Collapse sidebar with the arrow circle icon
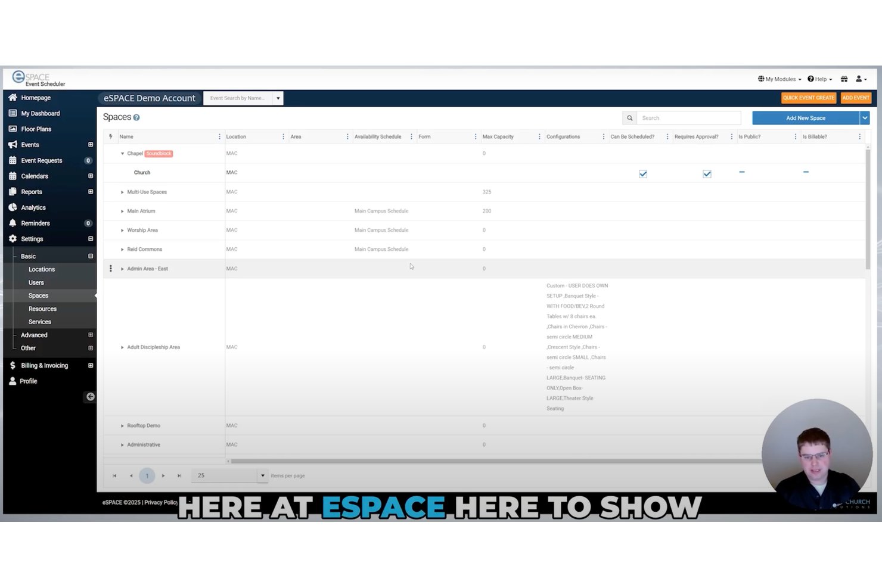 (x=90, y=396)
